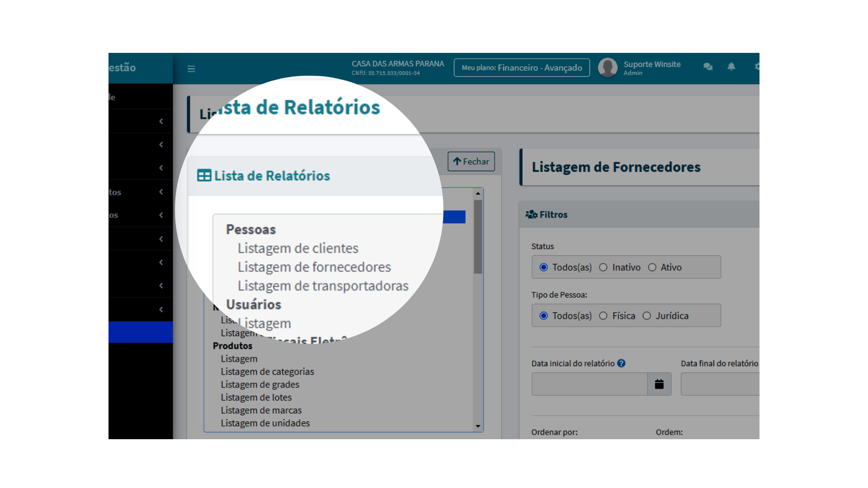Expand the first collapsed sidebar menu chevron

point(161,121)
